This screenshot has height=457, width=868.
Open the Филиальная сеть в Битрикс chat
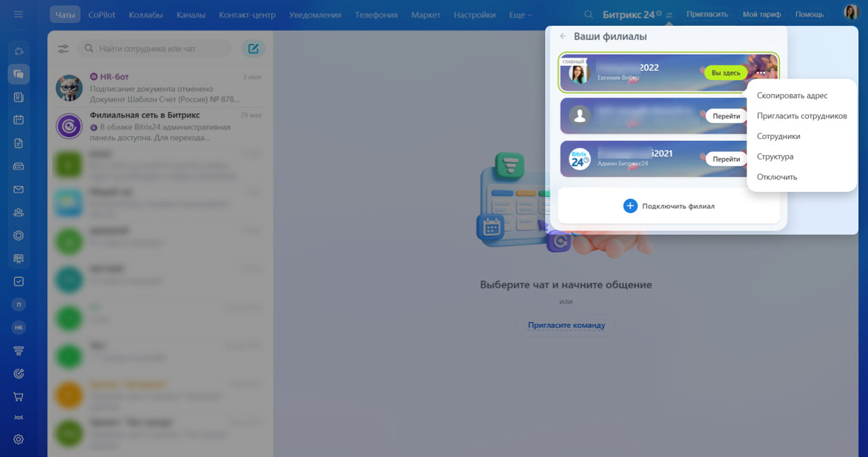160,126
